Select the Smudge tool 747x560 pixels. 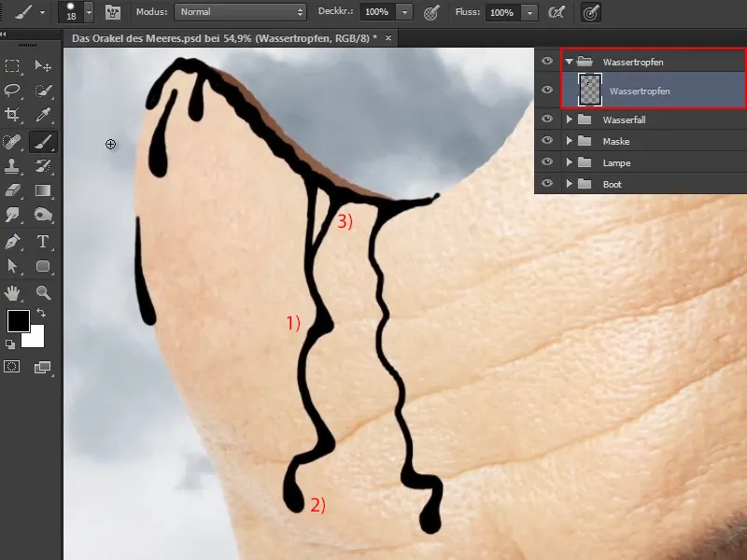point(12,215)
